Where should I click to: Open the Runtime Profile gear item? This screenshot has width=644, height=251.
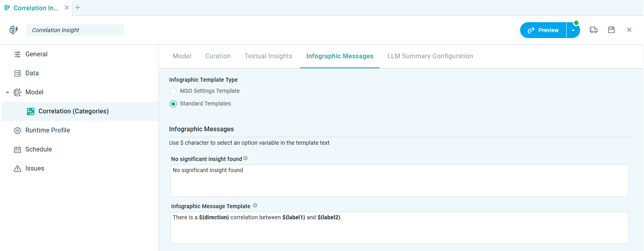pos(47,130)
